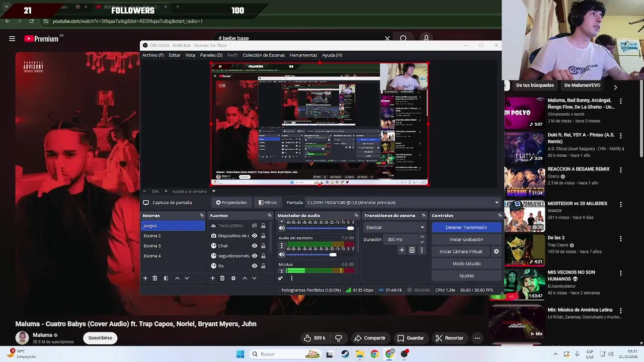Image resolution: width=644 pixels, height=362 pixels.
Task: Open OBS Ajustes settings
Action: click(x=466, y=276)
